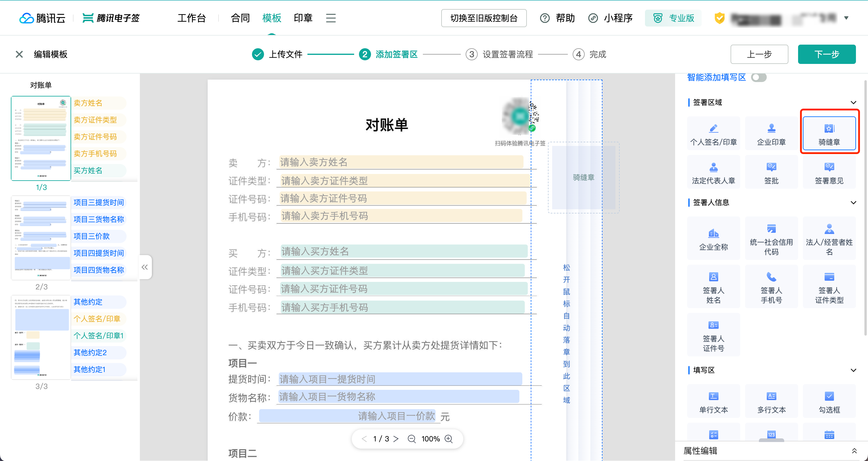This screenshot has height=461, width=868.
Task: Open page 2 thumbnail in left panel
Action: point(41,238)
